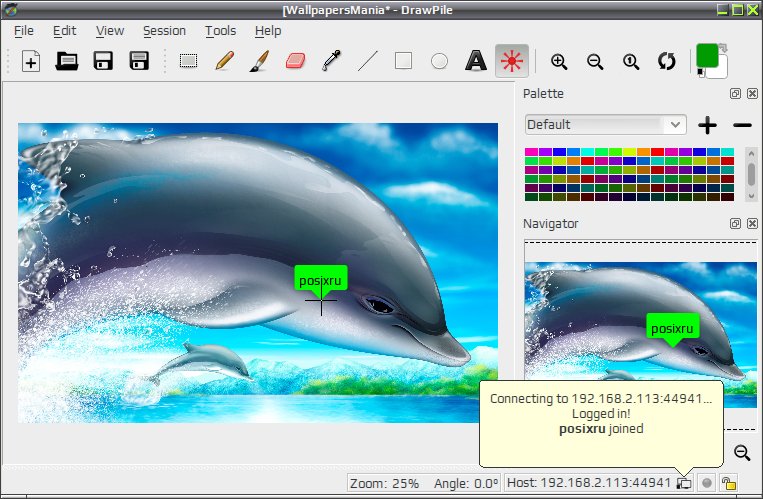Click the posixru user label on the canvas
The width and height of the screenshot is (763, 499).
321,280
